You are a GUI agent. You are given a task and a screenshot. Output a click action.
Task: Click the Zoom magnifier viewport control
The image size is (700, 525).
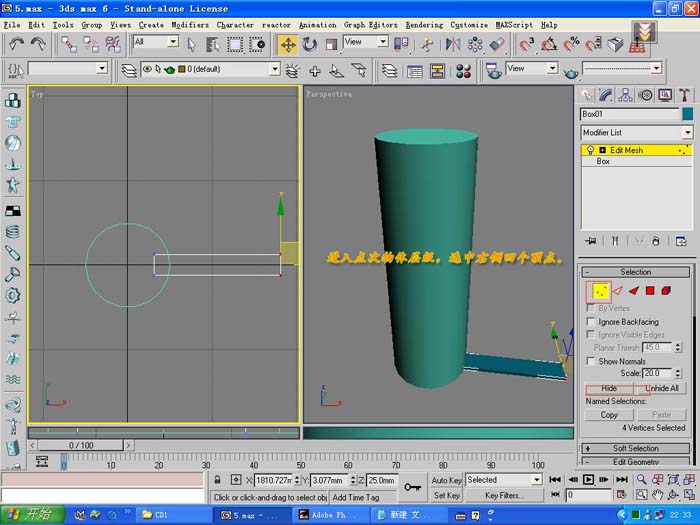pos(642,479)
